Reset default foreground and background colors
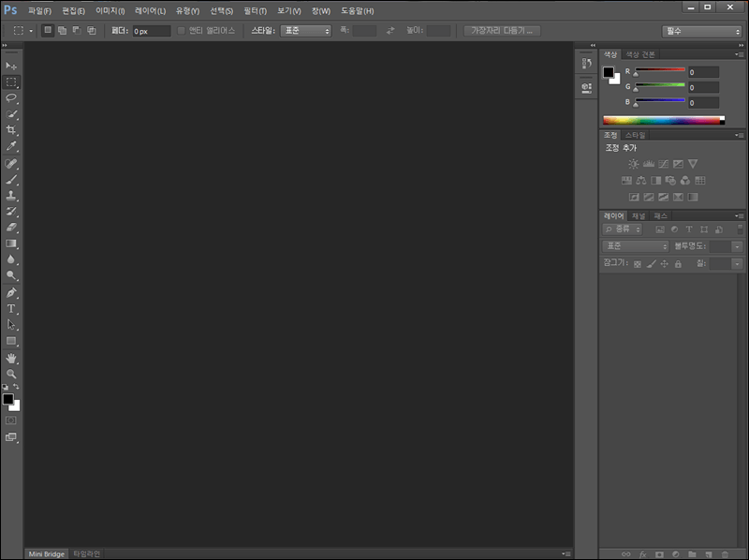Viewport: 749px width, 560px height. coord(6,387)
